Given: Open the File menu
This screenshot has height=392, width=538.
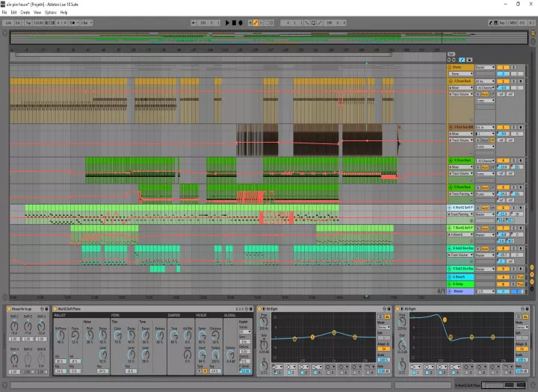Looking at the screenshot, I should 4,13.
